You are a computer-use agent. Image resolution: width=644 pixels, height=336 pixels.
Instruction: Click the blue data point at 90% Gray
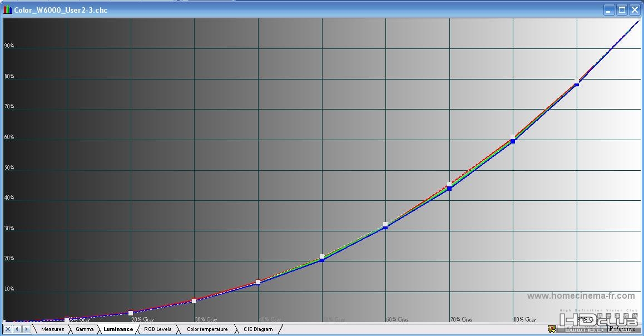click(577, 84)
